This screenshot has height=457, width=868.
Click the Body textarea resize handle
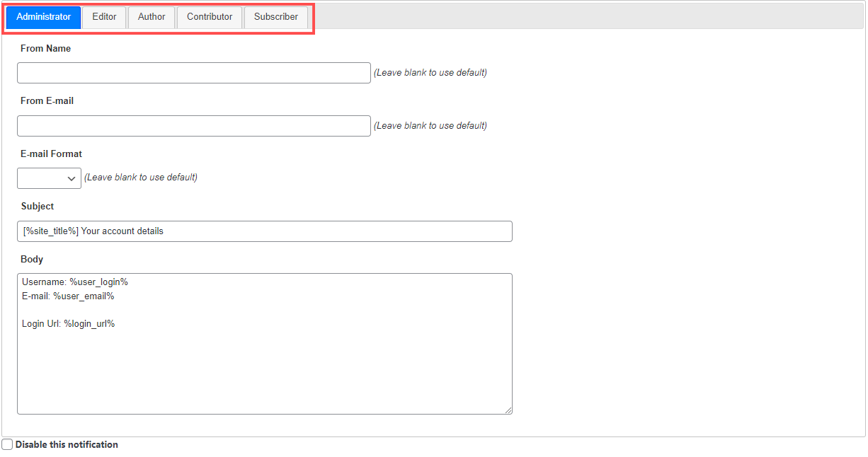tap(508, 410)
